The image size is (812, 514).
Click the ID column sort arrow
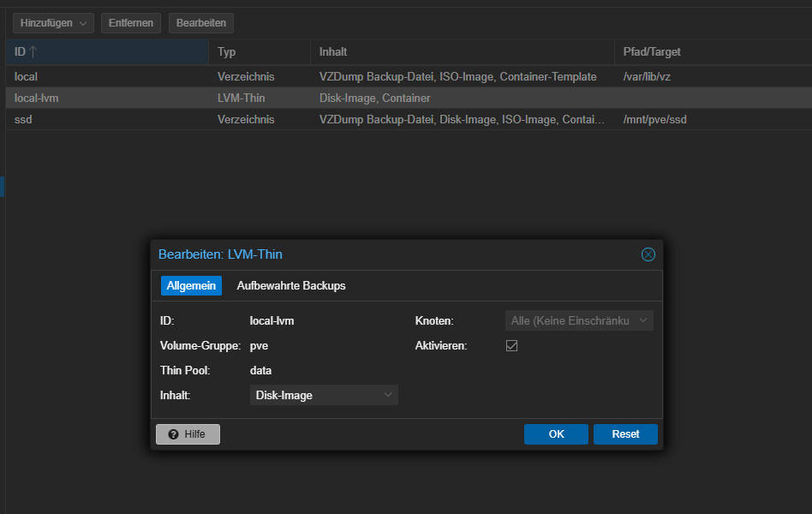coord(33,51)
